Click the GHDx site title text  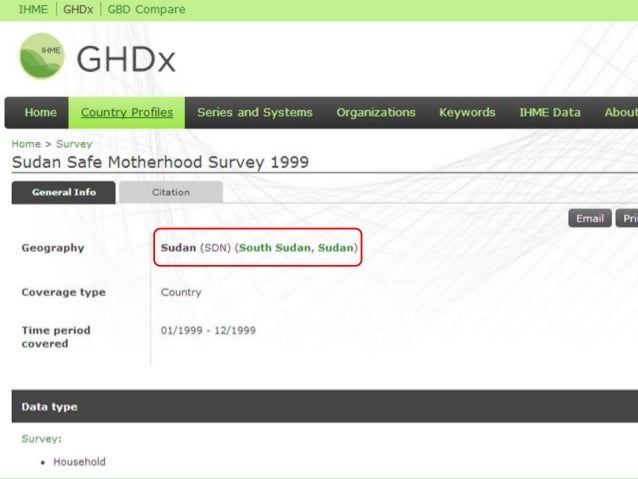point(126,59)
